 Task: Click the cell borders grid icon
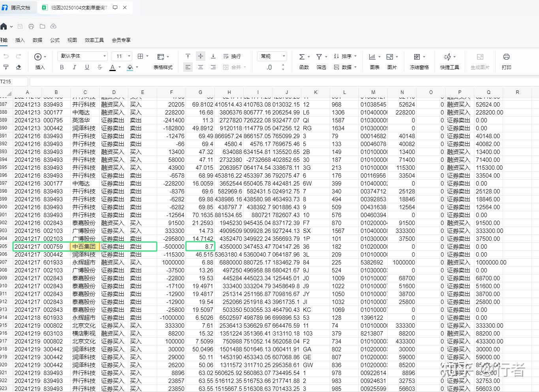[140, 56]
